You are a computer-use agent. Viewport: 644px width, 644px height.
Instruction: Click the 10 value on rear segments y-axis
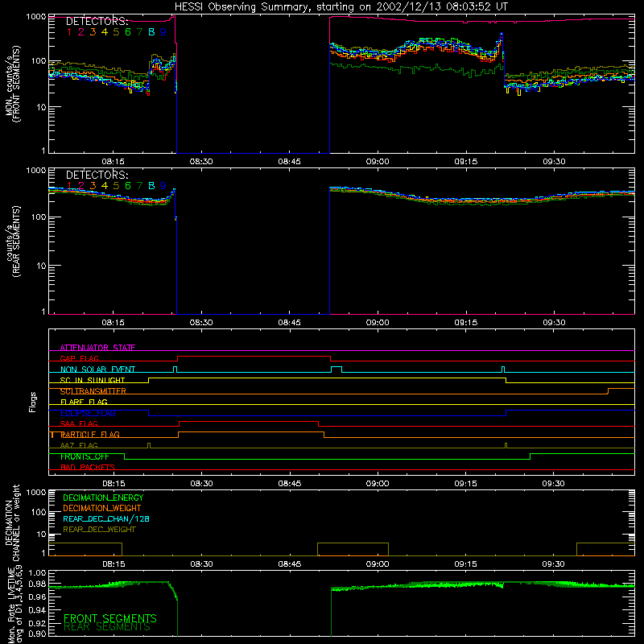[41, 266]
